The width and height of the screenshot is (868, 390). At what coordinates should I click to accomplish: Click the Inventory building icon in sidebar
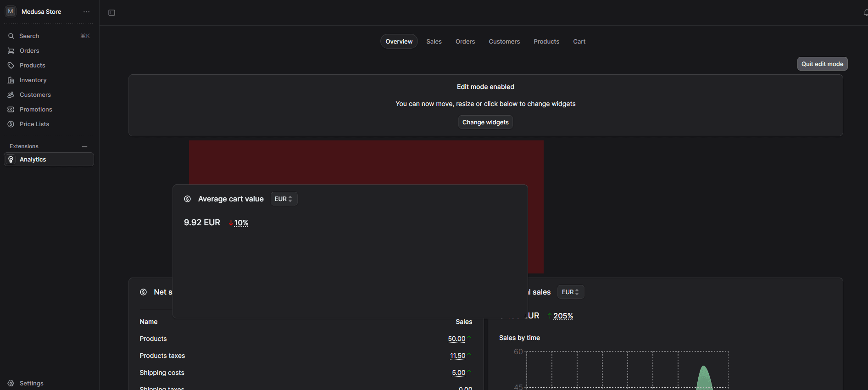click(11, 80)
